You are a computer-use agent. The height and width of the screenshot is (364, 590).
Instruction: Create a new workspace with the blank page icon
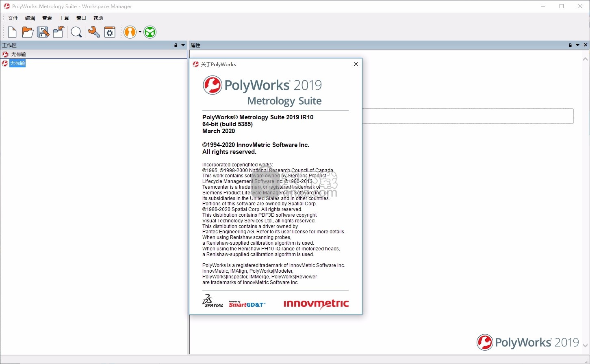(x=12, y=32)
